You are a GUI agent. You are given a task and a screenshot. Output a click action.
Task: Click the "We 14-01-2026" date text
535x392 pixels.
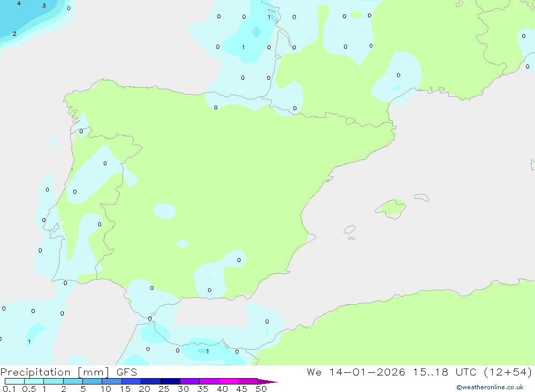click(x=356, y=372)
